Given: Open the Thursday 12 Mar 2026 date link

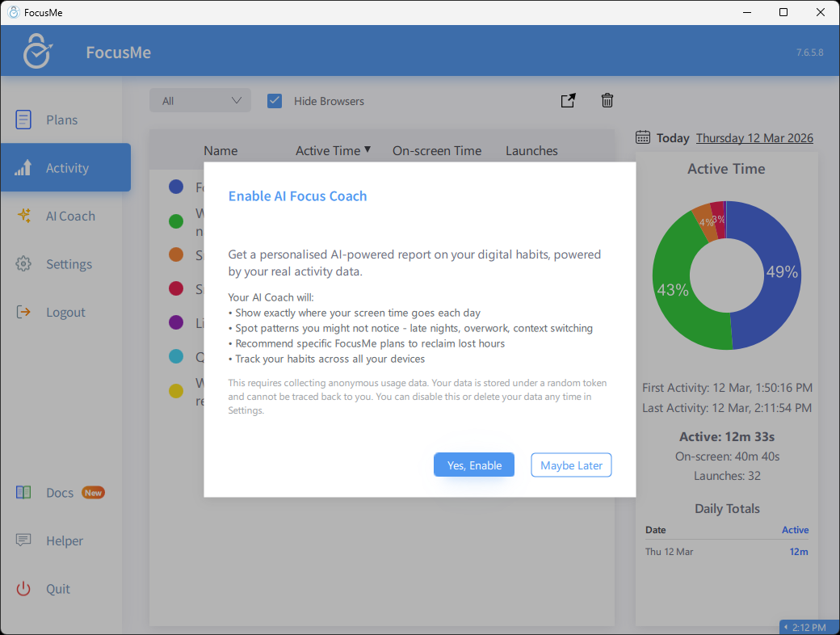Looking at the screenshot, I should coord(754,138).
